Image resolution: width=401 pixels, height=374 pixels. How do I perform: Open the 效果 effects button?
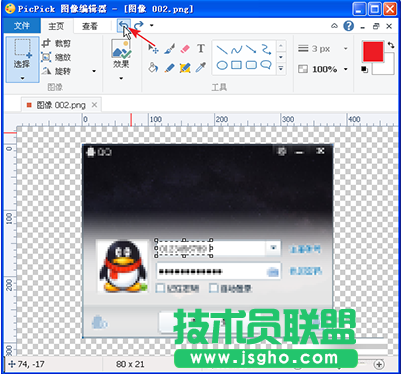point(121,54)
